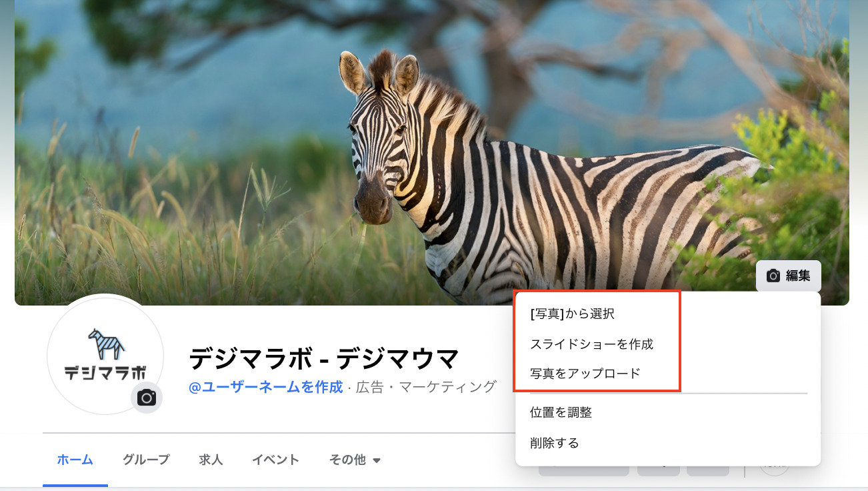Go to the イベント tab
868x491 pixels.
[x=275, y=460]
